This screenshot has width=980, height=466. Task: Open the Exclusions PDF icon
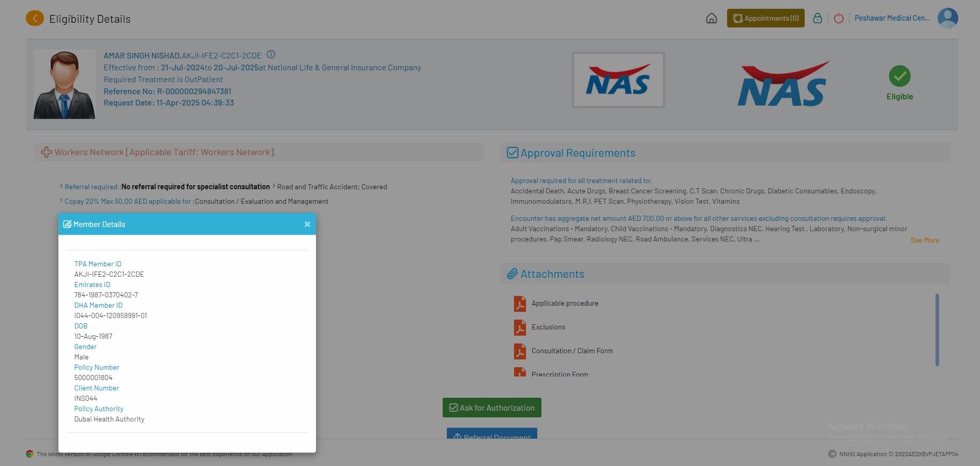point(520,327)
